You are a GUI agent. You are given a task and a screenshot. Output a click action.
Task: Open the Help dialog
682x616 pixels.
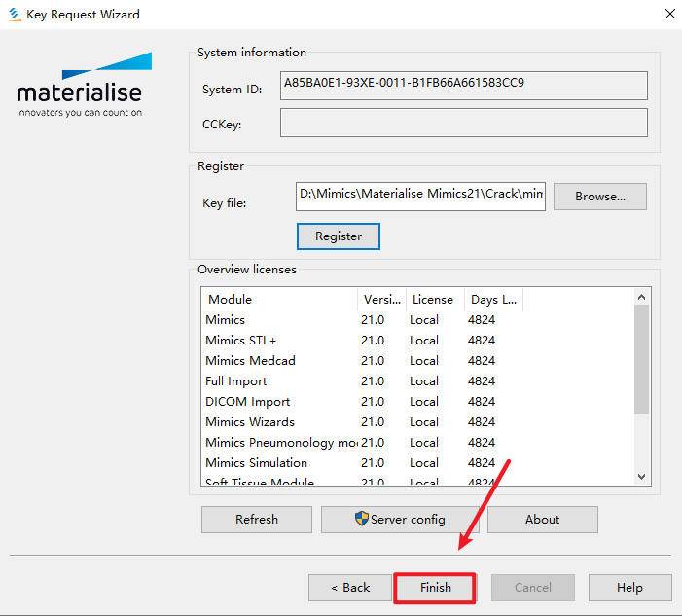pyautogui.click(x=629, y=588)
